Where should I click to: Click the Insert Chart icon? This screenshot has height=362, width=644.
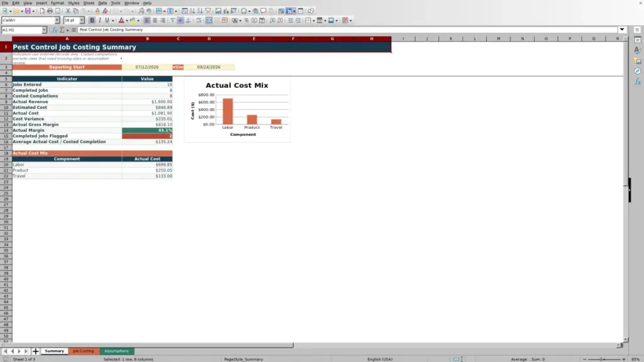click(x=226, y=11)
